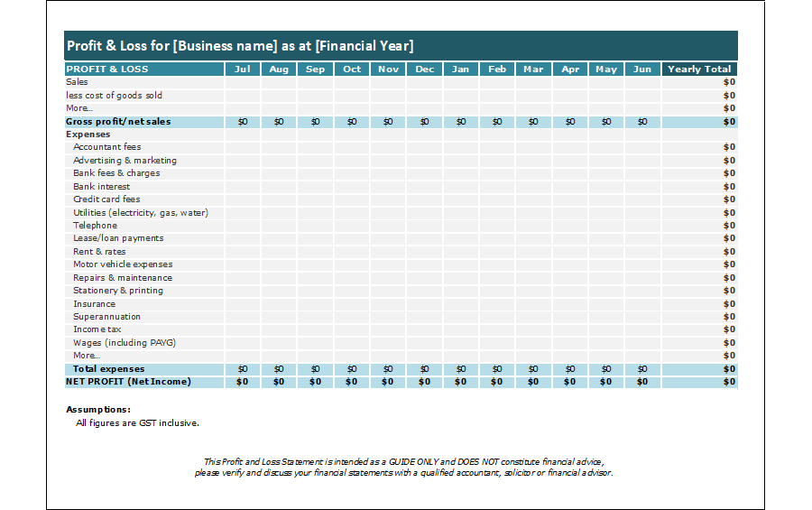This screenshot has height=510, width=812.
Task: Select the Gross profit/net sales label
Action: 118,122
